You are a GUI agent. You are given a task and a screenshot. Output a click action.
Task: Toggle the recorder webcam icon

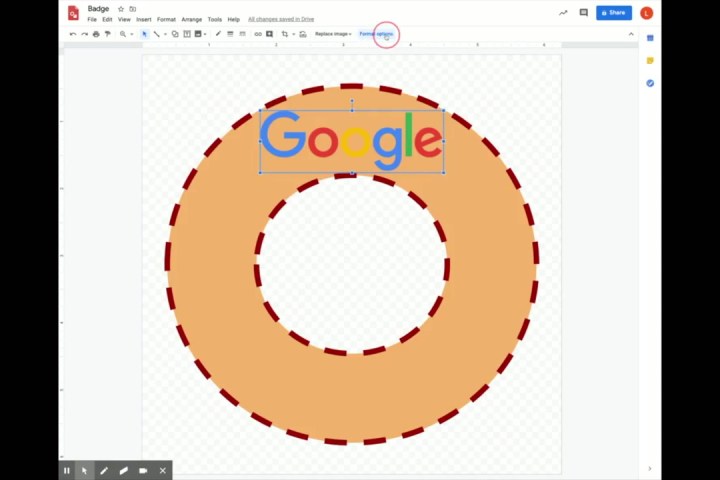143,470
